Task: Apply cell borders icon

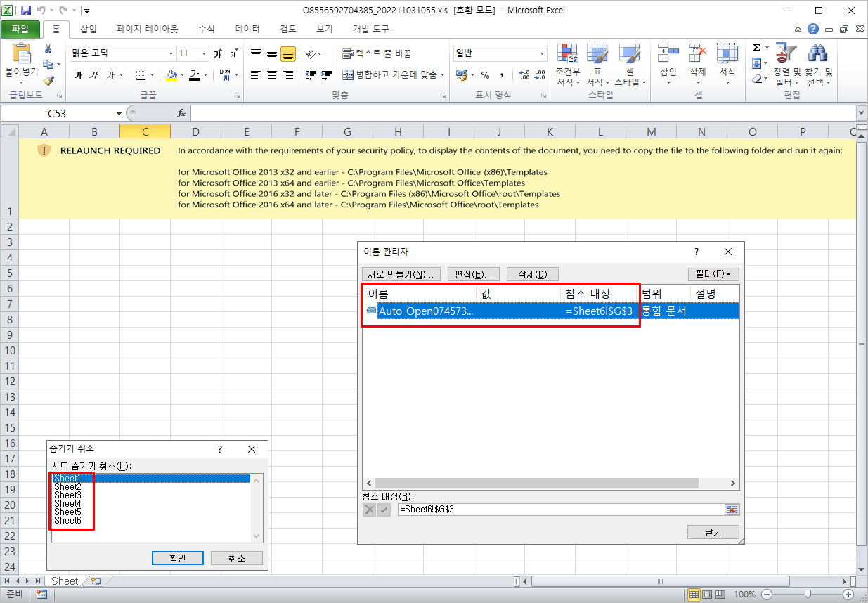Action: tap(141, 75)
